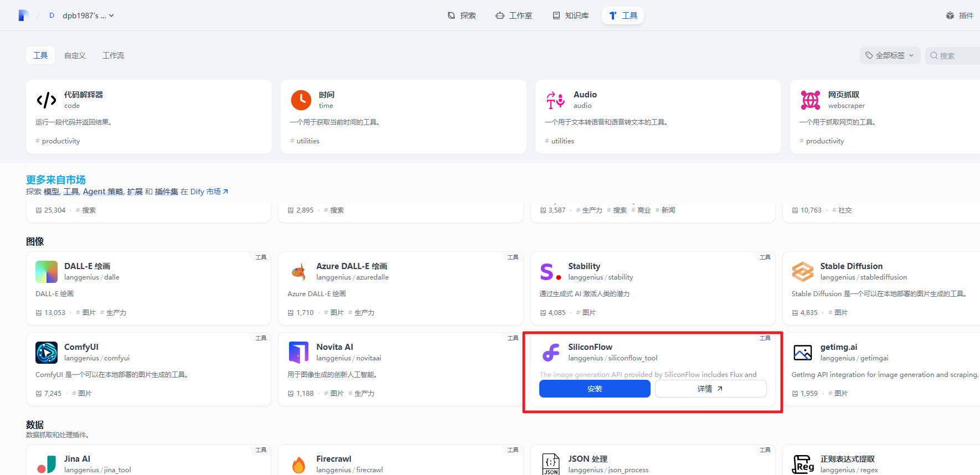The width and height of the screenshot is (980, 475).
Task: Click the Firecrawl flame icon
Action: (298, 464)
